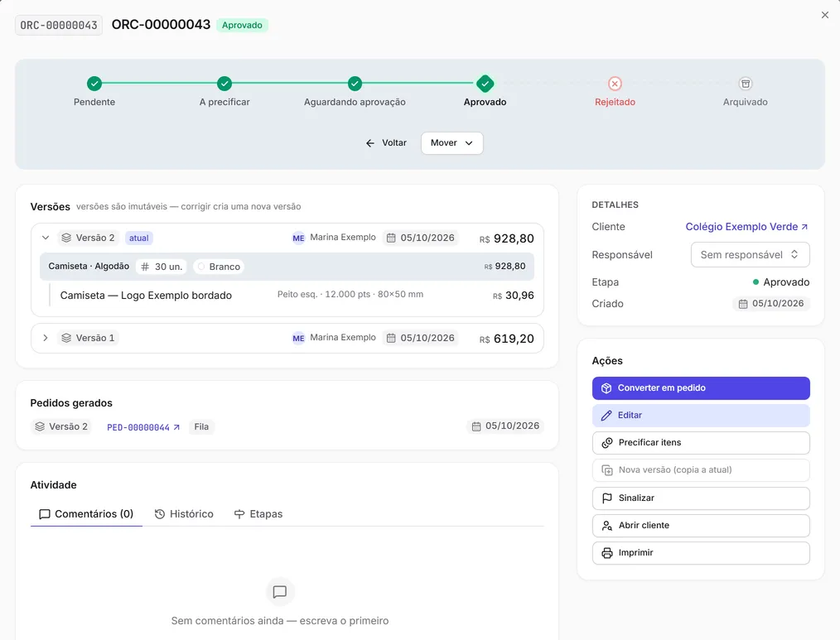Screen dimensions: 840x640
Task: Click the layers icon of Versão 1 row
Action: click(x=66, y=338)
